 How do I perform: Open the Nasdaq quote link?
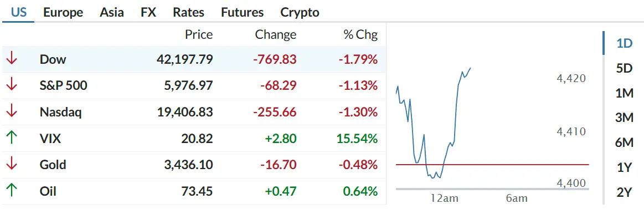coord(60,112)
